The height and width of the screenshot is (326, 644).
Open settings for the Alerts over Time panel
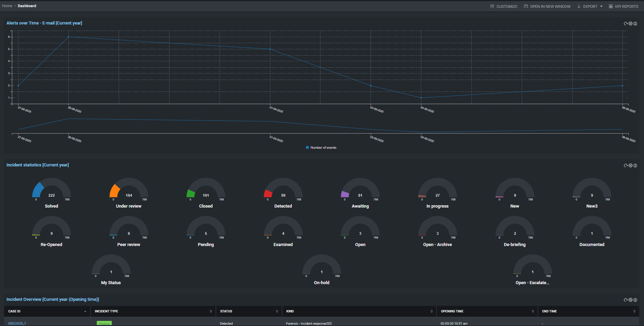(630, 23)
